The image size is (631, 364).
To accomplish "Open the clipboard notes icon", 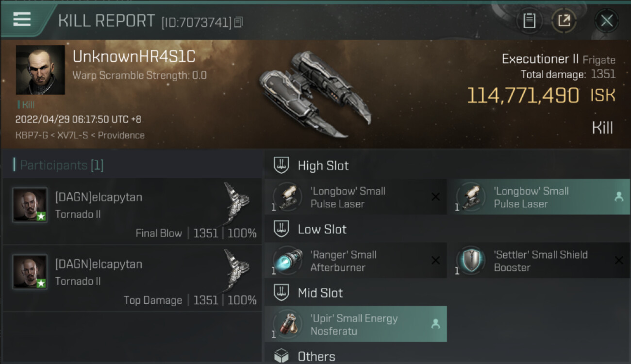I will (529, 21).
